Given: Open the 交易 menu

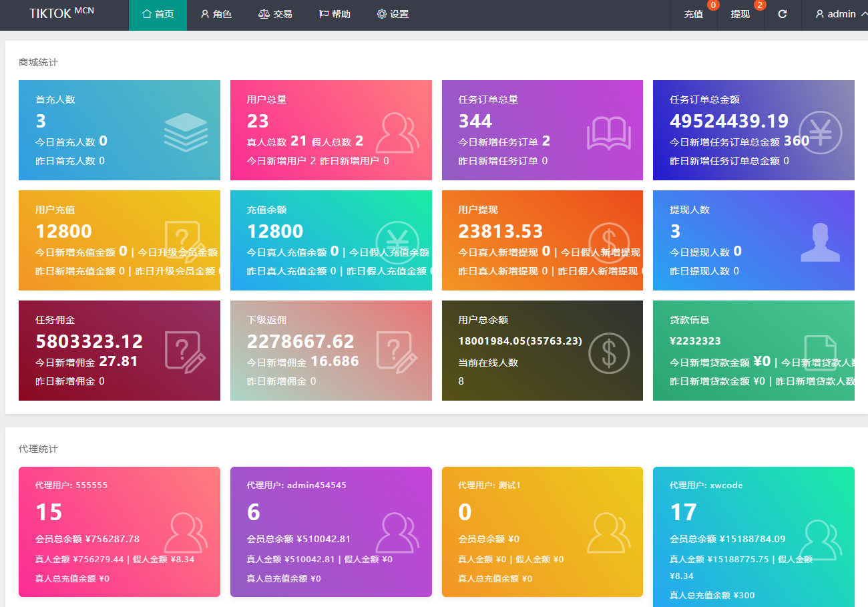Looking at the screenshot, I should 274,14.
